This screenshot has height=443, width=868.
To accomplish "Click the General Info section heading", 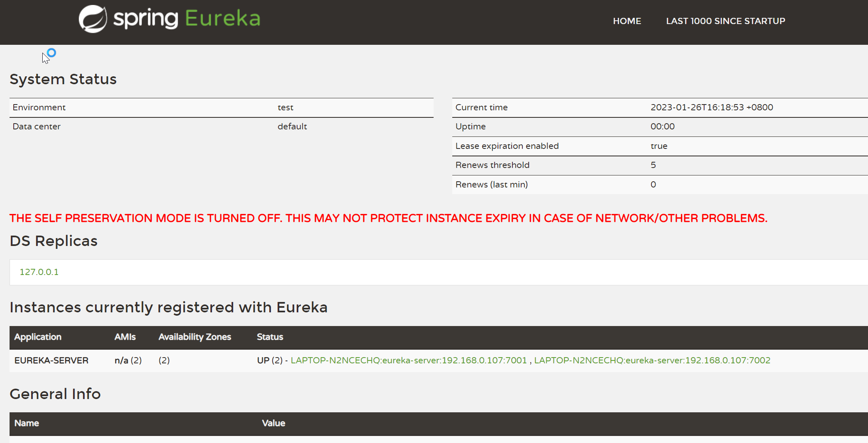I will [55, 394].
